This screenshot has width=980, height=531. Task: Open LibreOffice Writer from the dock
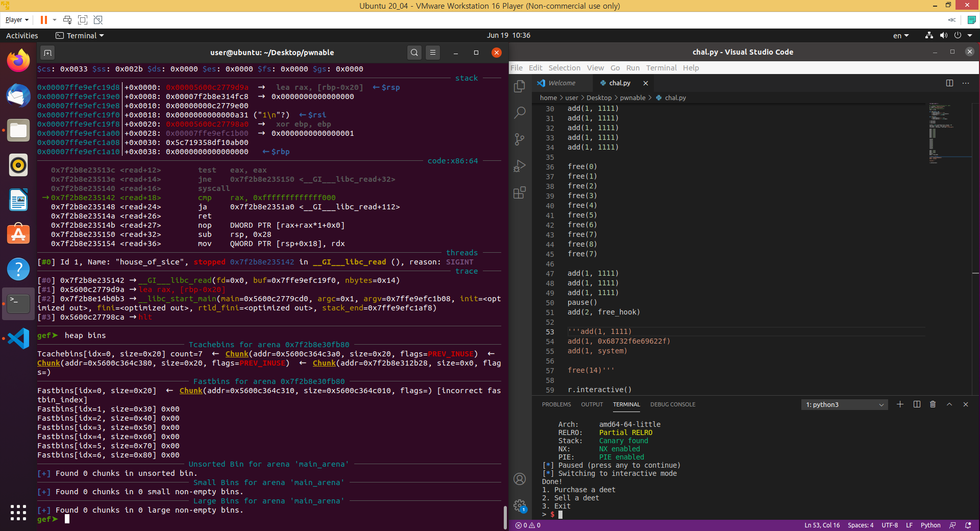tap(18, 200)
